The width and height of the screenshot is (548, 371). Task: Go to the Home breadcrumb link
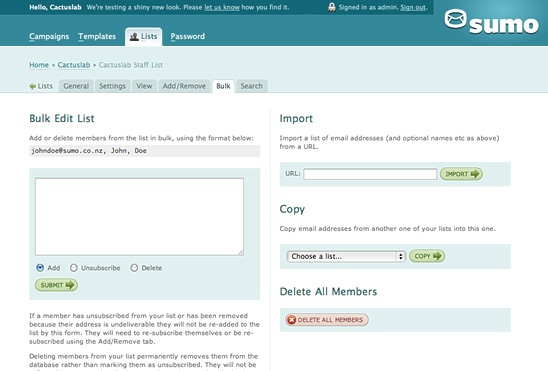tap(39, 65)
